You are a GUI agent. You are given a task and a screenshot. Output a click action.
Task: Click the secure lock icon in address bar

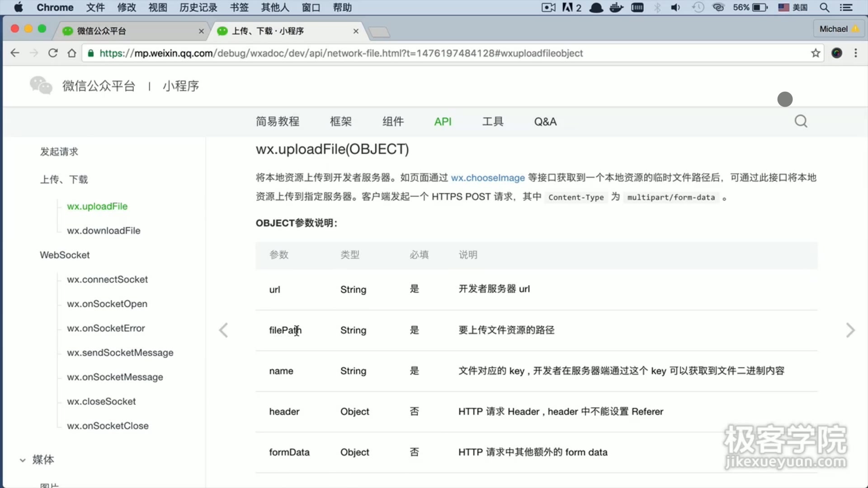(x=91, y=53)
